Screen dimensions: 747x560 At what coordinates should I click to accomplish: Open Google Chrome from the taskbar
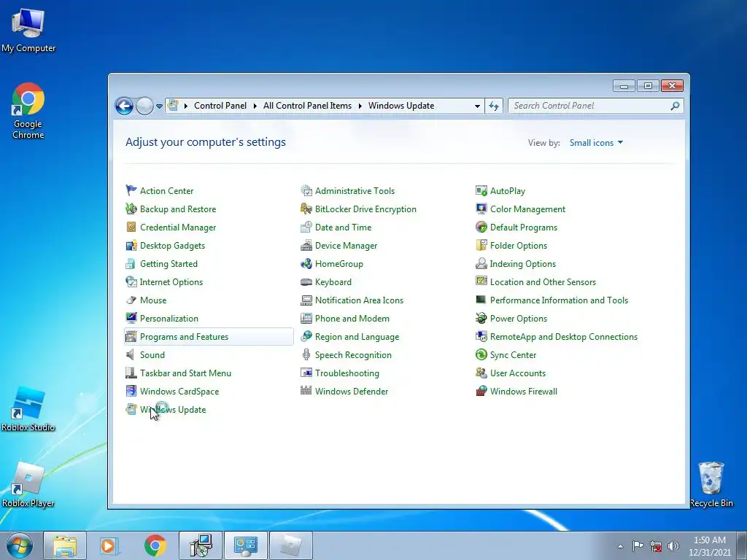(155, 545)
